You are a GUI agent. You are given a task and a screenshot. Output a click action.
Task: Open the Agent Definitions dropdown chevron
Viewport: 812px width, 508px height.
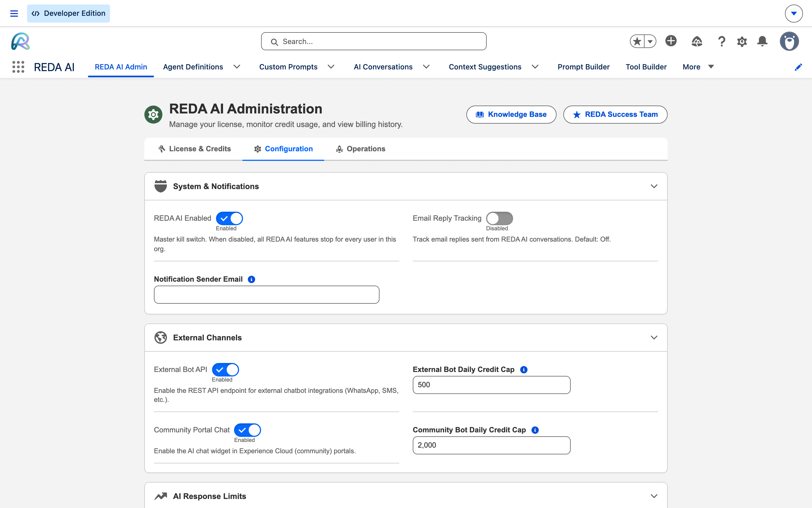click(x=237, y=67)
